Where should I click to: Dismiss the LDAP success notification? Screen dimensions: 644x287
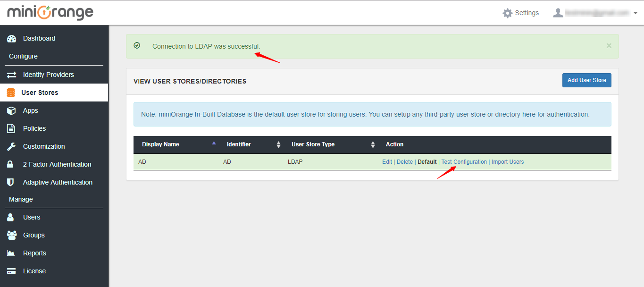(x=609, y=46)
